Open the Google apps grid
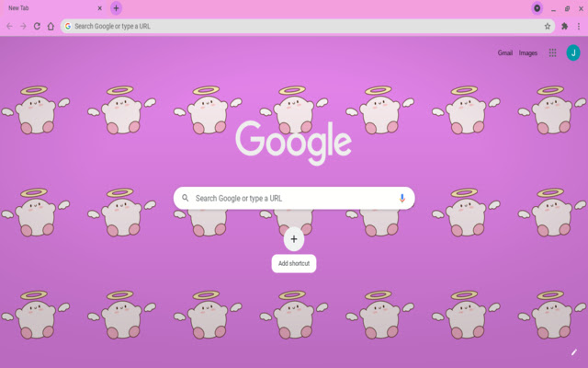 pyautogui.click(x=552, y=53)
